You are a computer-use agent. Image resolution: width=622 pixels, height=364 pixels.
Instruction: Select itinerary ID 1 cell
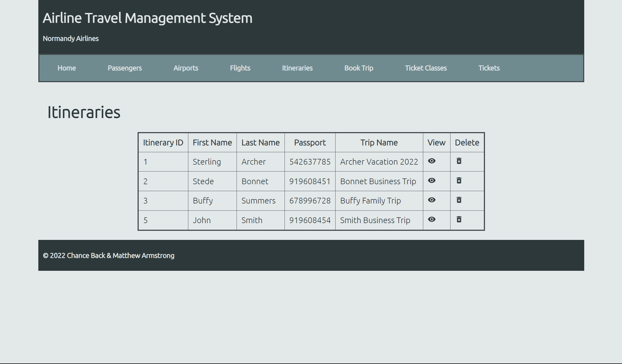(163, 162)
